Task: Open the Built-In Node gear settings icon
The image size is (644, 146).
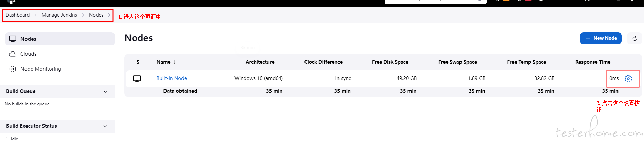Action: (628, 79)
